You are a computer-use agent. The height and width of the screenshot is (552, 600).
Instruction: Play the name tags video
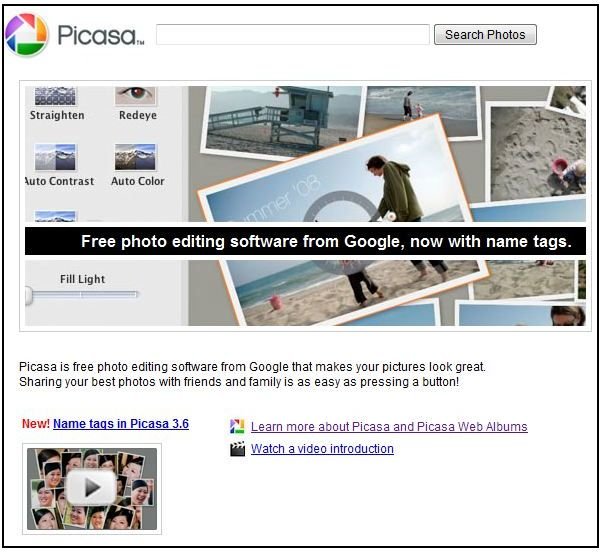click(x=91, y=488)
